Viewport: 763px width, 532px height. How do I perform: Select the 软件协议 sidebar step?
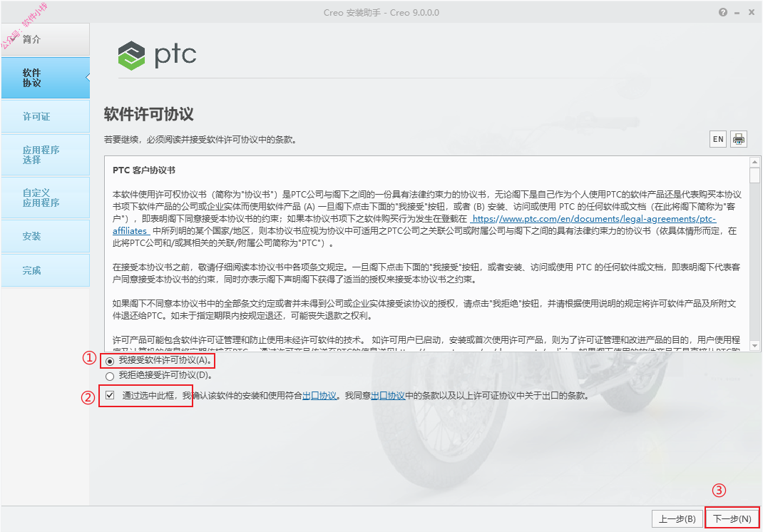tap(45, 78)
